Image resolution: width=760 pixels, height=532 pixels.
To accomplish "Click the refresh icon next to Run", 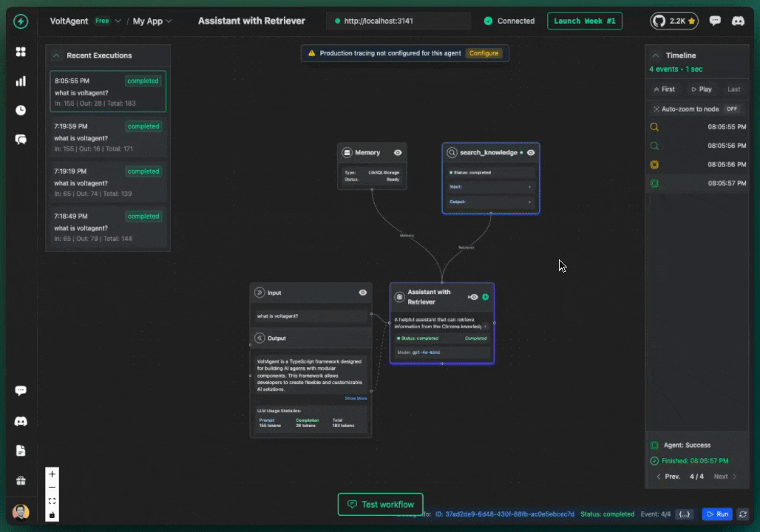I will [742, 514].
